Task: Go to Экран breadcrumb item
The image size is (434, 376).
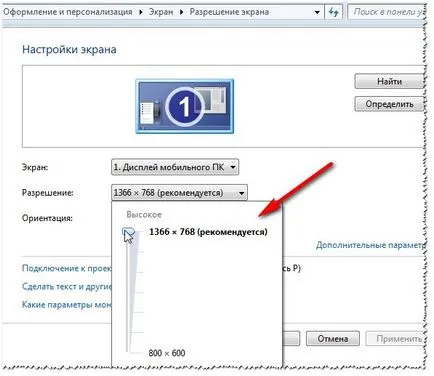Action: tap(161, 12)
